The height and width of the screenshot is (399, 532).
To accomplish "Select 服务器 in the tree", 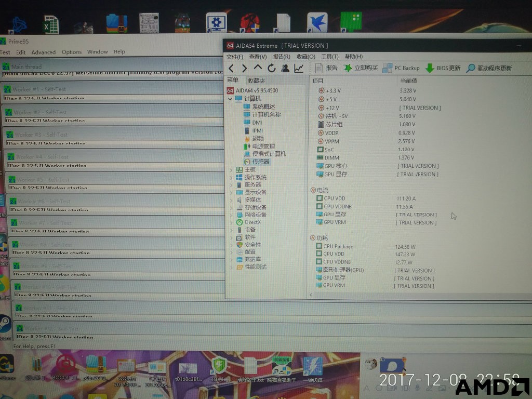I will click(x=249, y=185).
